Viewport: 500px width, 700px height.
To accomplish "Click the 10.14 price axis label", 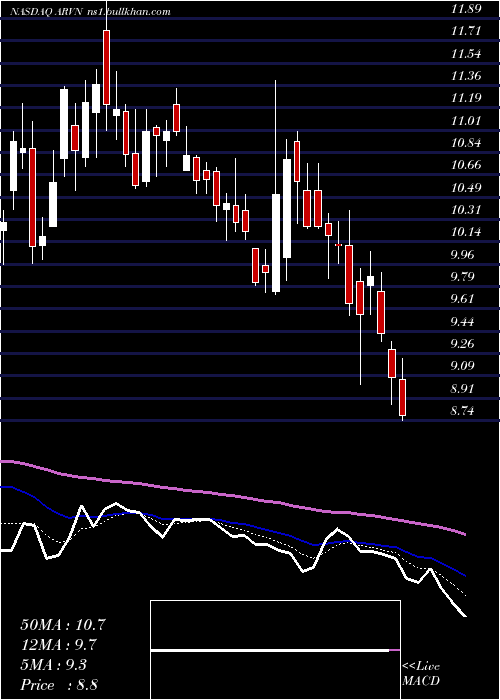I will [x=466, y=232].
